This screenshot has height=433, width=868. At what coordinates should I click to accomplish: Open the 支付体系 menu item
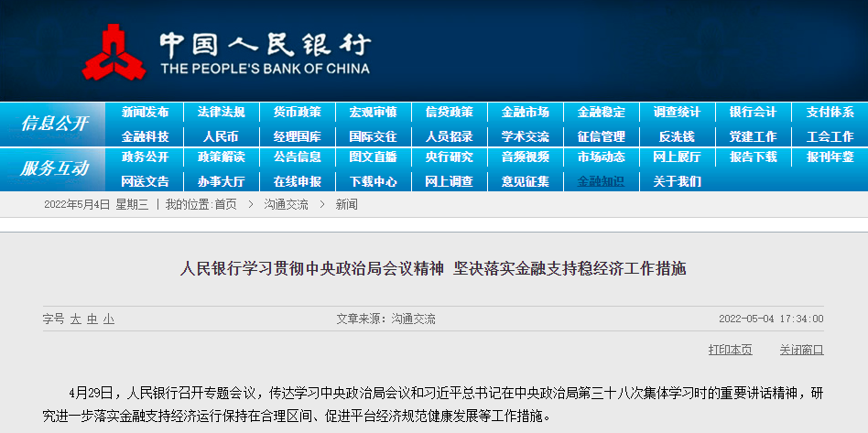[830, 112]
